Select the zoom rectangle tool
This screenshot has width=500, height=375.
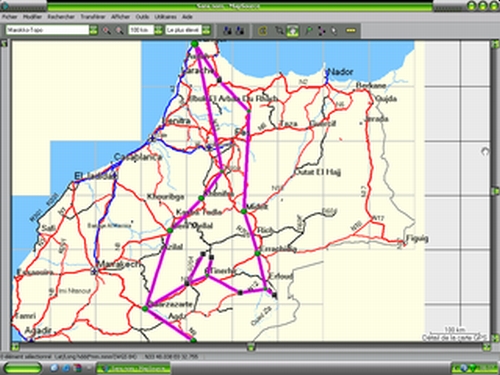(x=279, y=31)
